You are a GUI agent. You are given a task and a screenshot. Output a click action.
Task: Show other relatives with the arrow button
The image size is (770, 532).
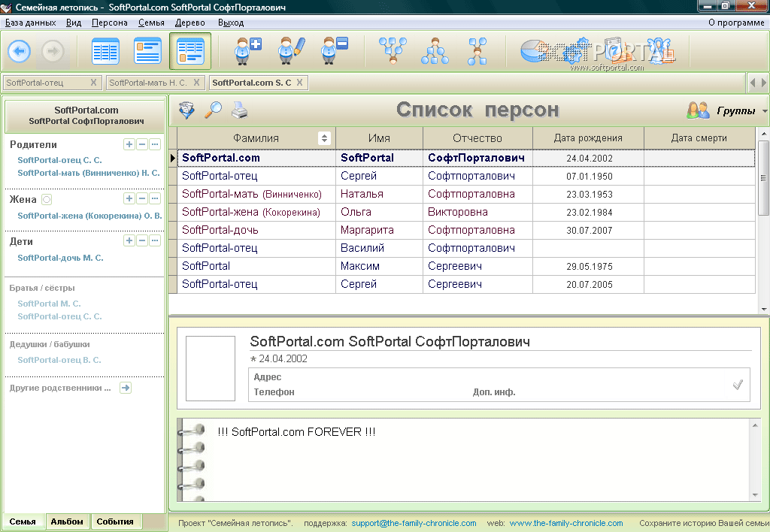coord(126,388)
